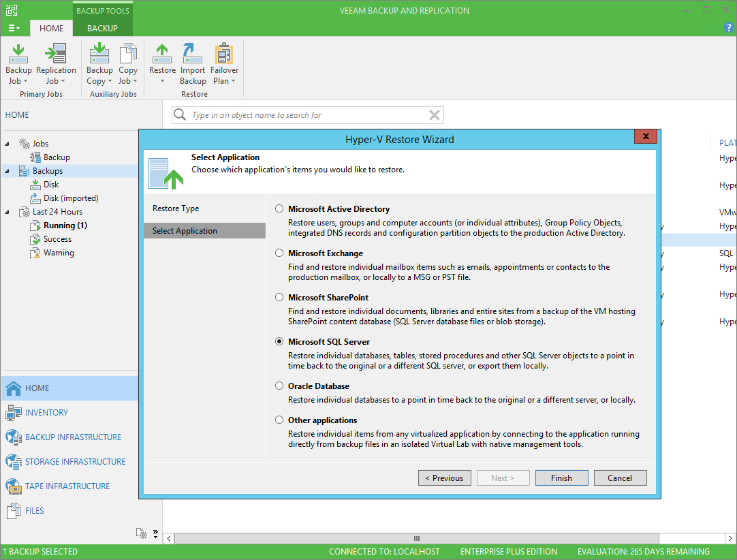737x560 pixels.
Task: Click the Backup Copy ribbon icon
Action: 99,54
